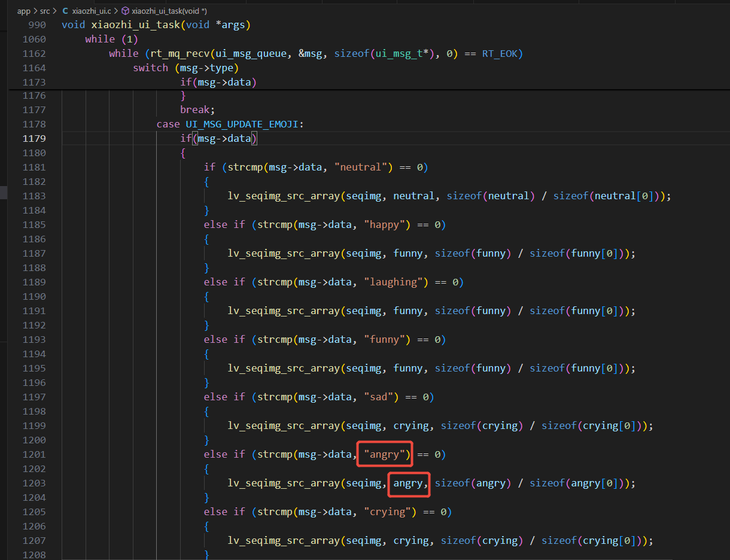Open the xiaozhi_ui_task(void *) symbol breadcrumb

coord(169,11)
